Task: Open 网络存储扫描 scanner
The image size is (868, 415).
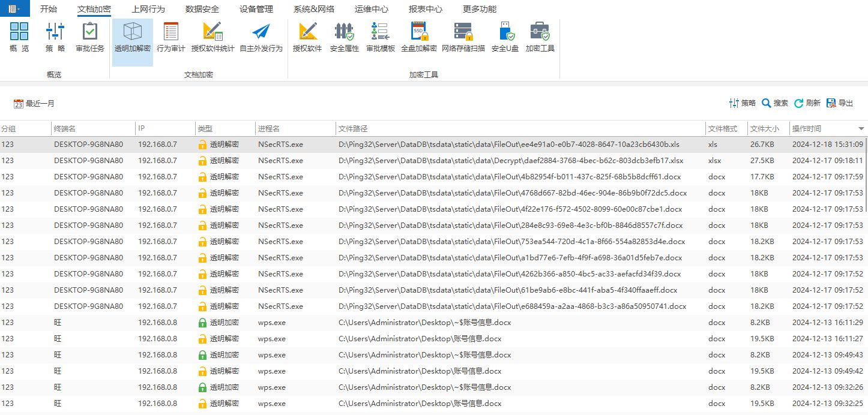Action: (x=463, y=37)
